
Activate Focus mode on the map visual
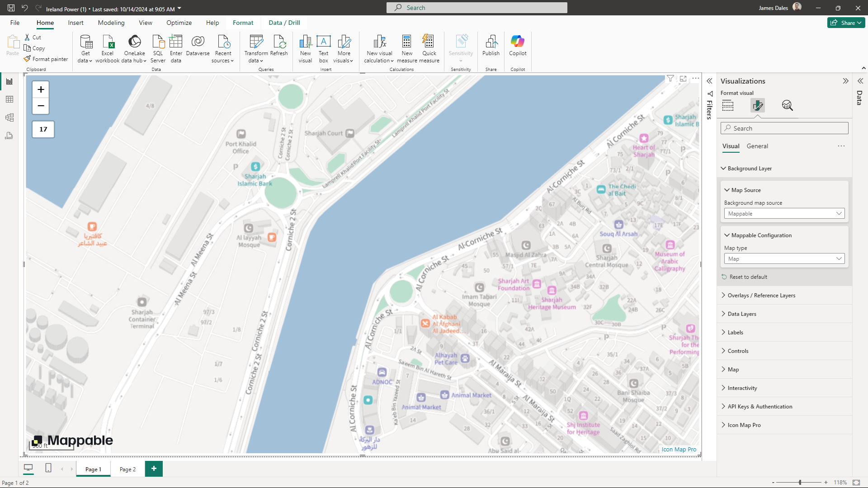click(x=683, y=79)
